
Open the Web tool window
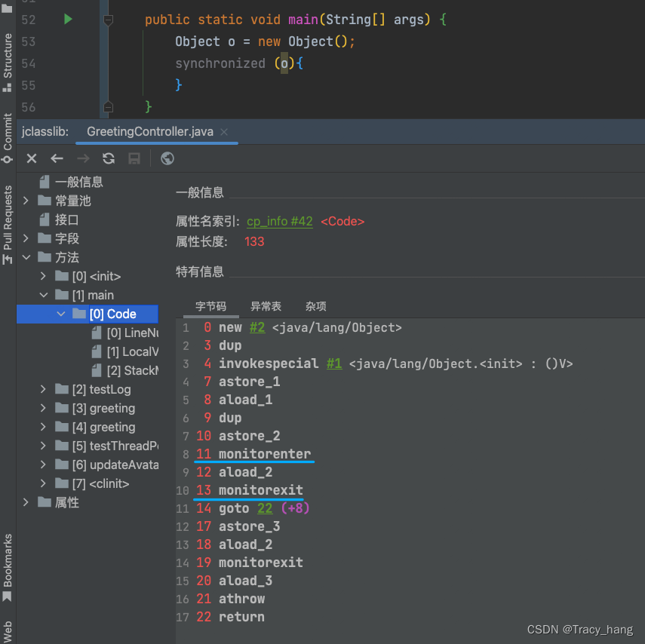tap(8, 631)
